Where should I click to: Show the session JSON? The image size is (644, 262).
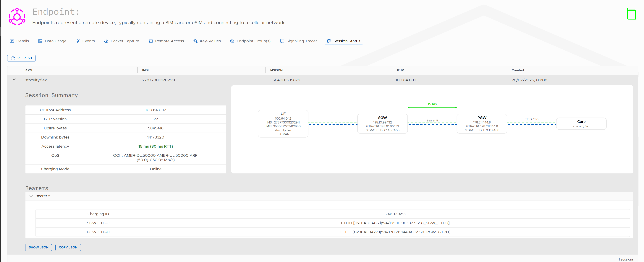[38, 247]
